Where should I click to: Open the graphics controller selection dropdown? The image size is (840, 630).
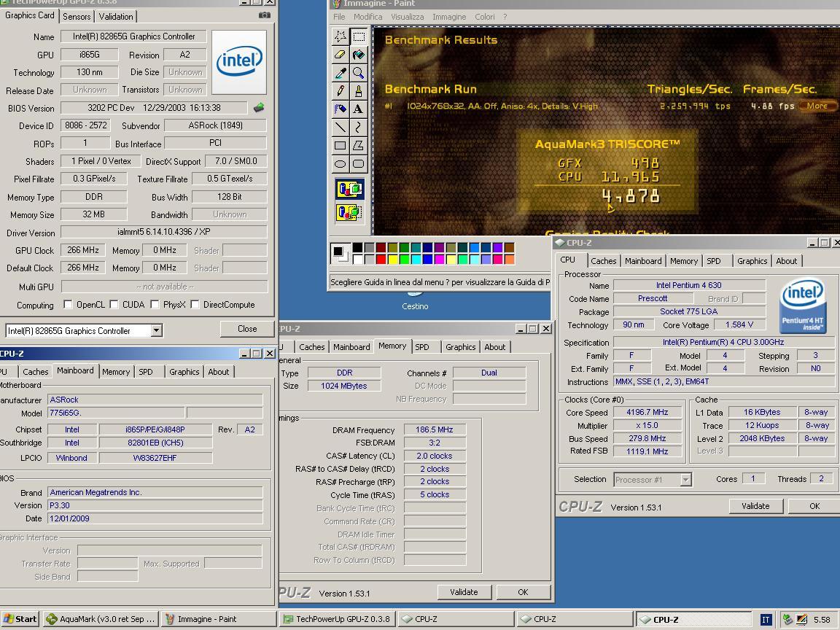coord(157,330)
